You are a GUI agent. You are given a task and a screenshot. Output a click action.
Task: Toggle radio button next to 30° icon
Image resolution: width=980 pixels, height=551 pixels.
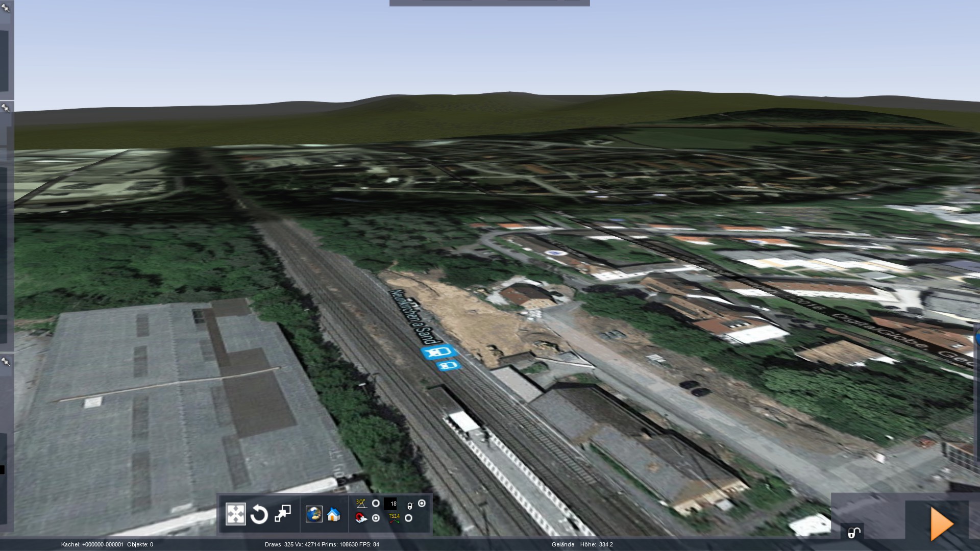point(376,504)
